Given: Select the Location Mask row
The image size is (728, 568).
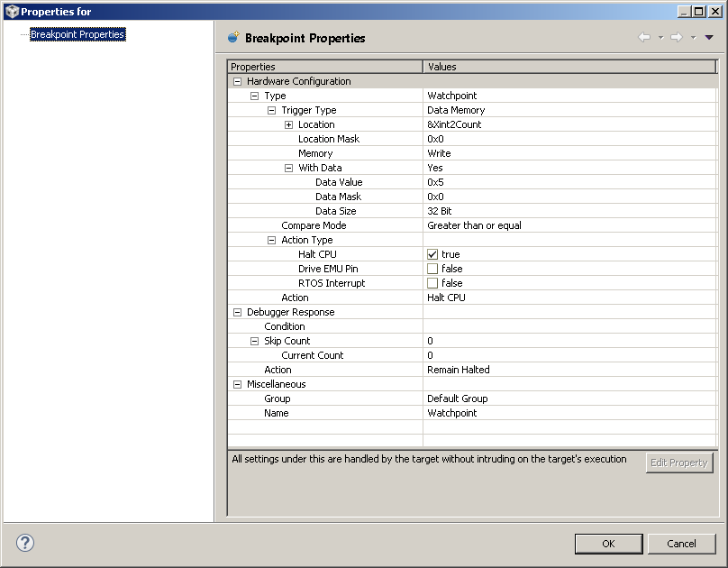Looking at the screenshot, I should [x=472, y=139].
